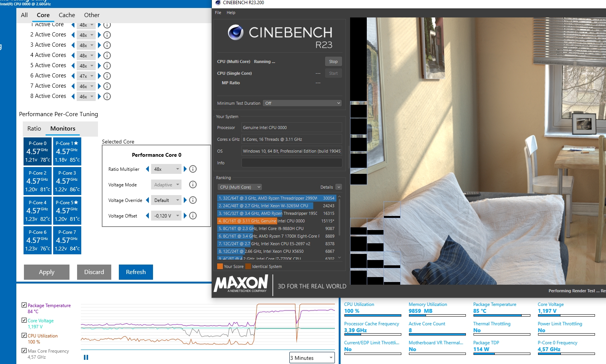Screen dimensions: 606x364
Task: Decrease the 2 Active Cores ratio arrow
Action: click(x=73, y=35)
